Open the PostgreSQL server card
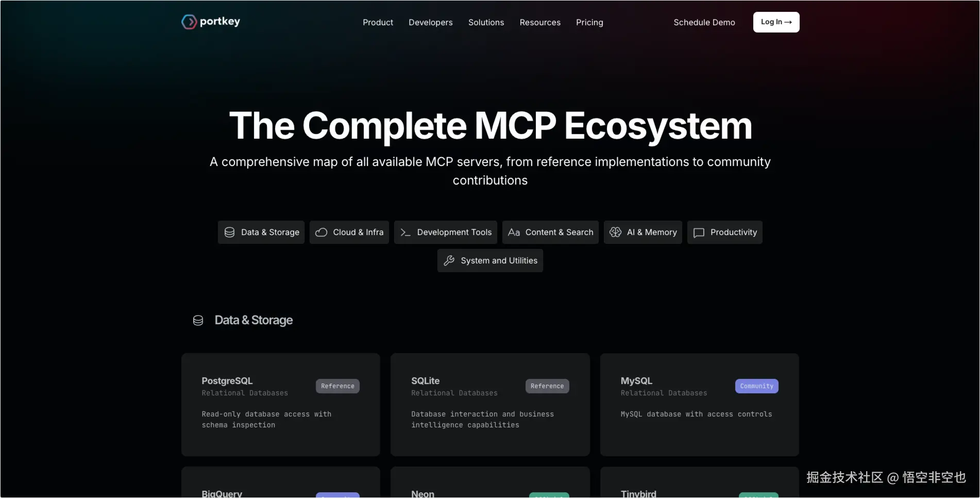 pyautogui.click(x=281, y=405)
